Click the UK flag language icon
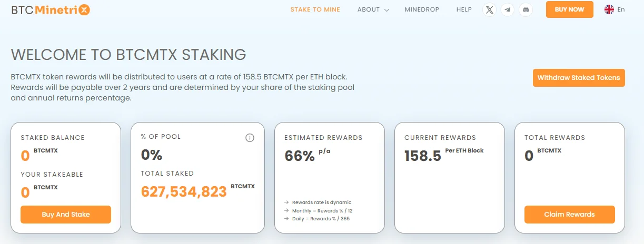This screenshot has height=244, width=644. 609,9
